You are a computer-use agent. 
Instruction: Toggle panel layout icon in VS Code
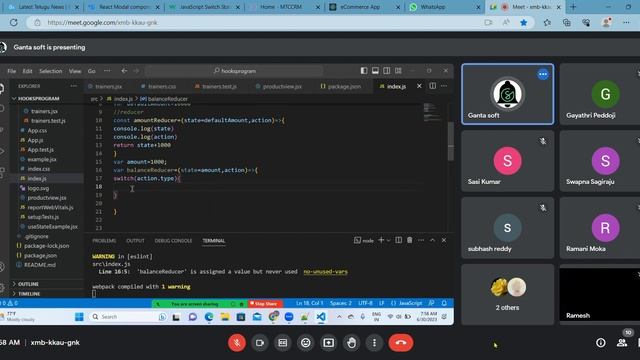coord(375,71)
